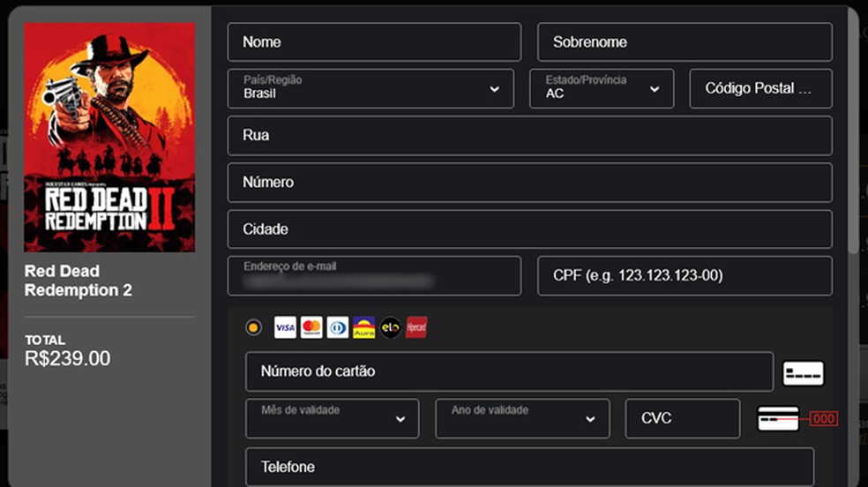The image size is (868, 487).
Task: Click into the Rua address field
Action: [x=530, y=136]
